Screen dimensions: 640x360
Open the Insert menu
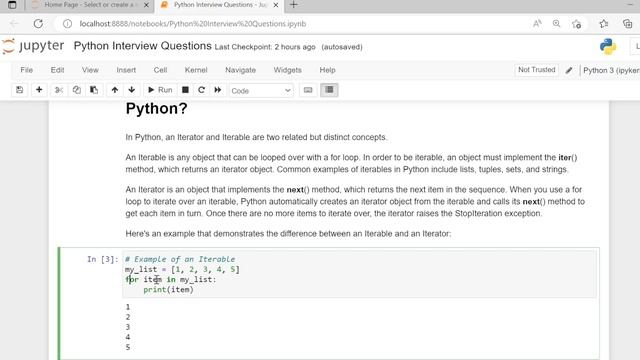[x=126, y=70]
